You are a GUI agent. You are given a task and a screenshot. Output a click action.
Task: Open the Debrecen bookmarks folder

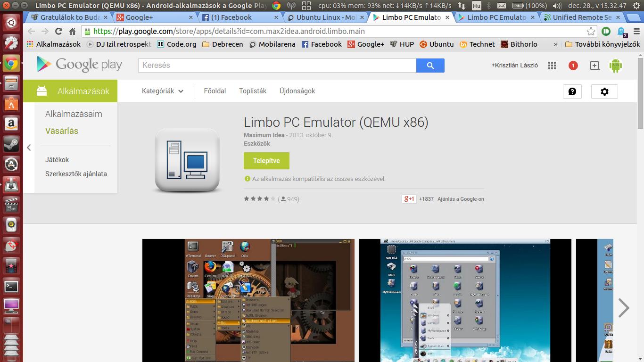click(x=222, y=44)
